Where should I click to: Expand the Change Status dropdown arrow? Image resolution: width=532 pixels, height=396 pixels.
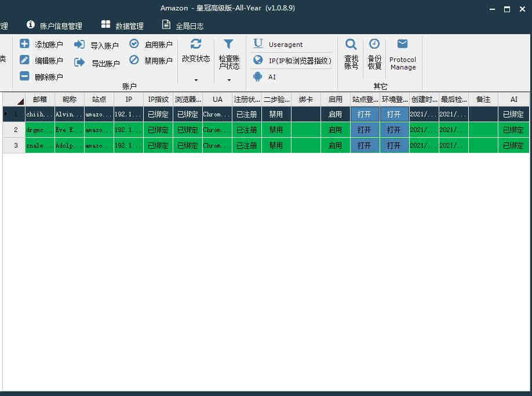(x=196, y=80)
